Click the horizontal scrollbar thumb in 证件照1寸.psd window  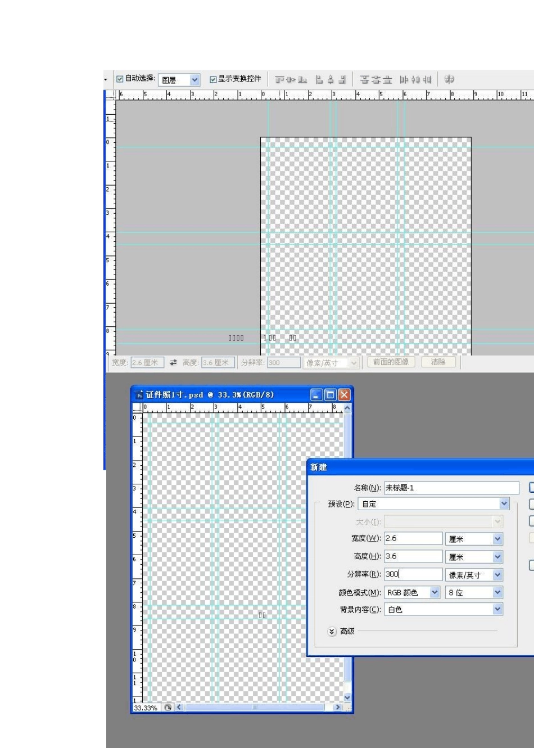coord(255,708)
